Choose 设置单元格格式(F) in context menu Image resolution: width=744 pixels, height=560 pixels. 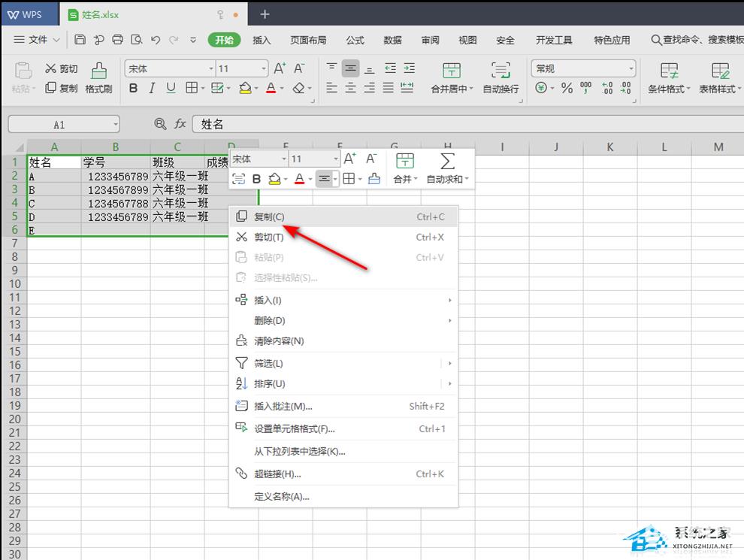tap(344, 428)
